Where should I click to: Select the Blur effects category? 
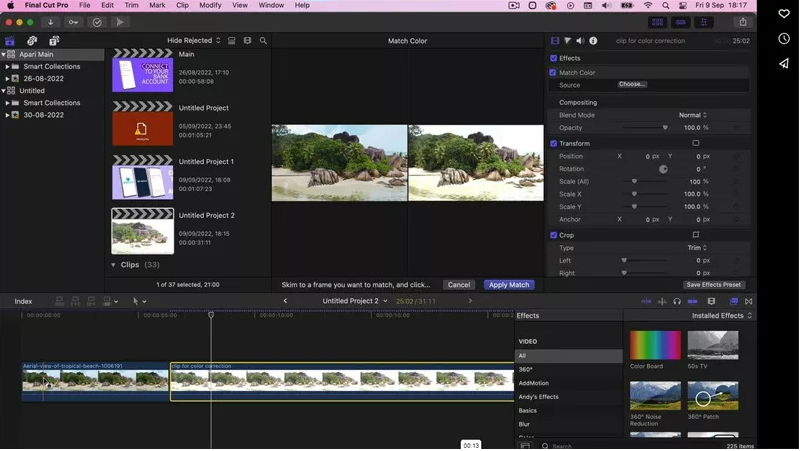click(x=524, y=424)
